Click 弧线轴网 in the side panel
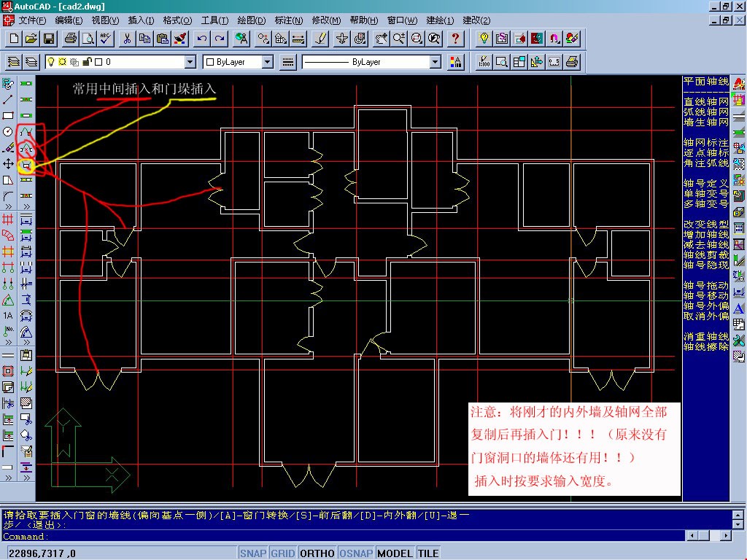This screenshot has height=560, width=747. click(706, 112)
